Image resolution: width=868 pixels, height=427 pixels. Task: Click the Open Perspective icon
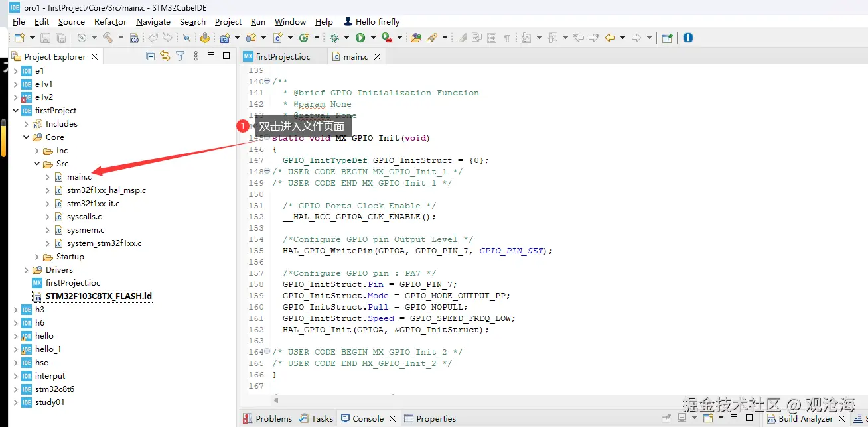pyautogui.click(x=667, y=38)
